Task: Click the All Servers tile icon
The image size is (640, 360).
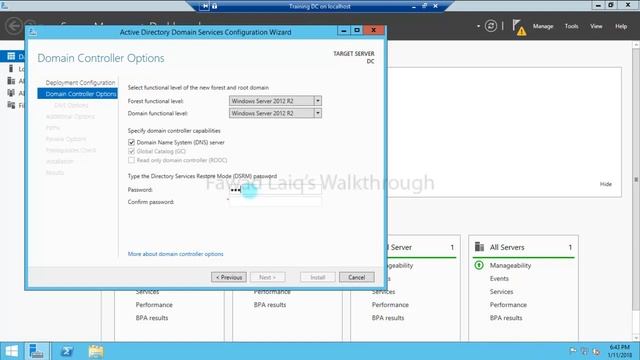Action: point(479,247)
